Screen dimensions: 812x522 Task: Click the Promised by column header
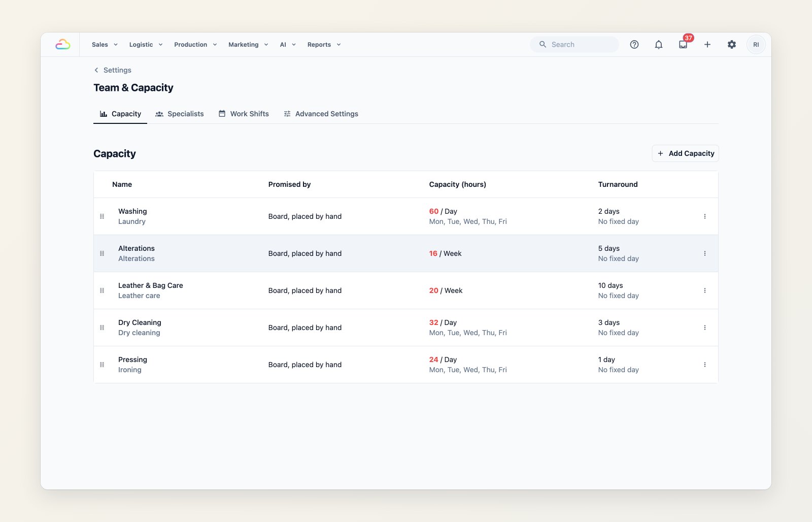tap(289, 184)
